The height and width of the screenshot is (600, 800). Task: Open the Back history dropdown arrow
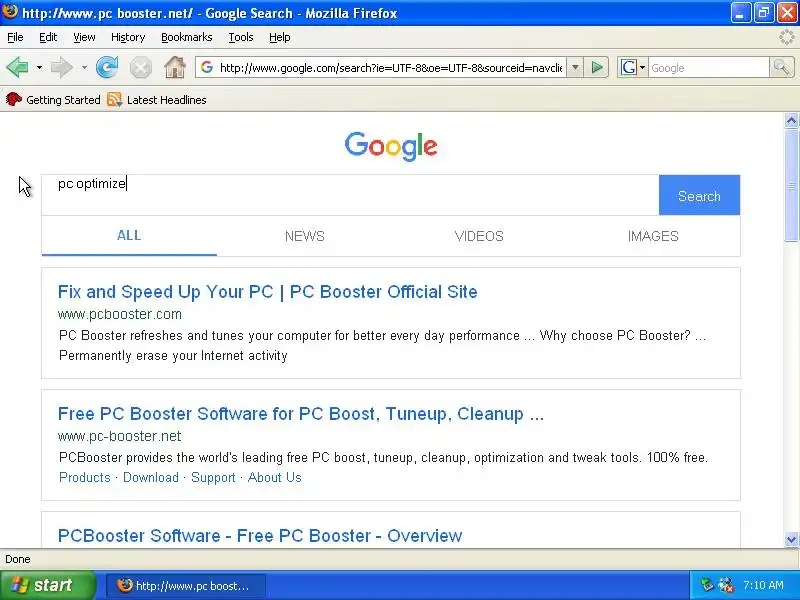(x=39, y=67)
